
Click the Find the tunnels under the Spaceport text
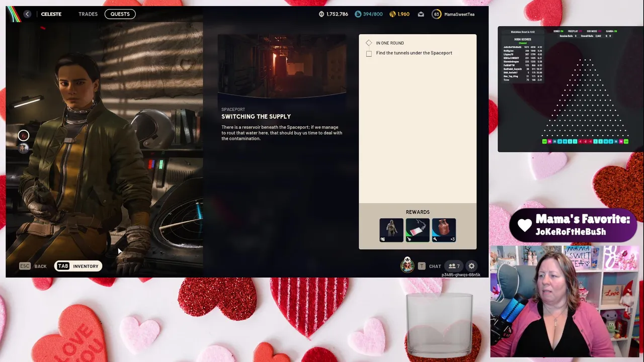(x=414, y=53)
